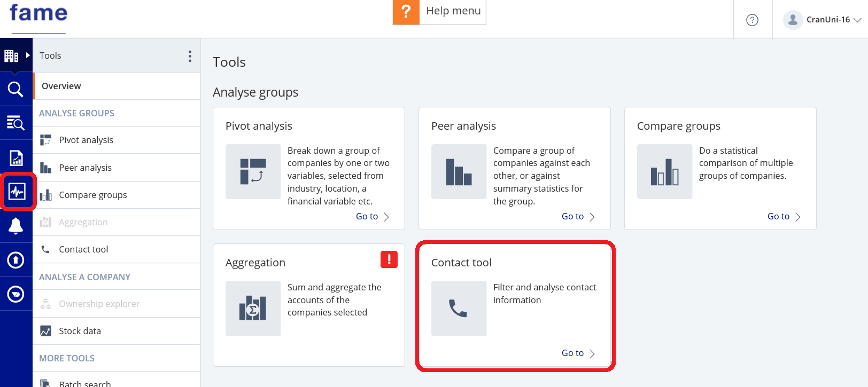The width and height of the screenshot is (868, 387).
Task: Select Pivot analysis in the side menu
Action: [x=86, y=140]
